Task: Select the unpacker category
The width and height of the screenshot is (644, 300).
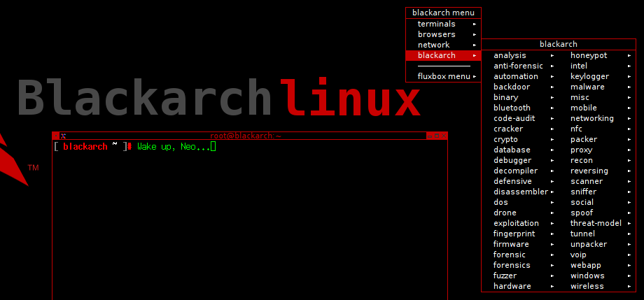Action: tap(597, 244)
